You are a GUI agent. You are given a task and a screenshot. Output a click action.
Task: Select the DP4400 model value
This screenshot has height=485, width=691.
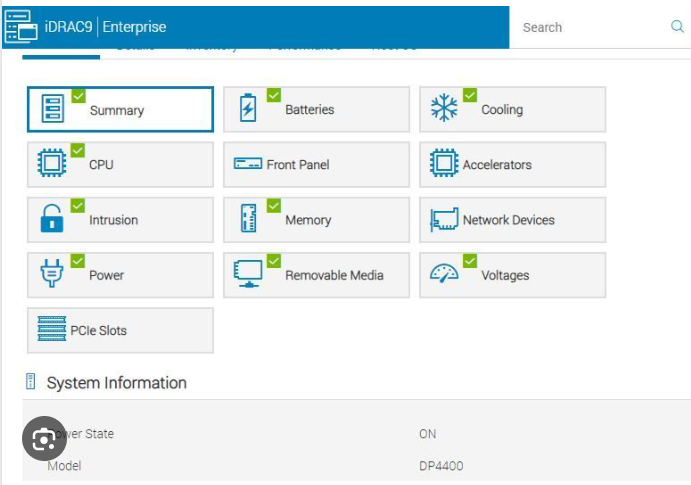point(441,466)
